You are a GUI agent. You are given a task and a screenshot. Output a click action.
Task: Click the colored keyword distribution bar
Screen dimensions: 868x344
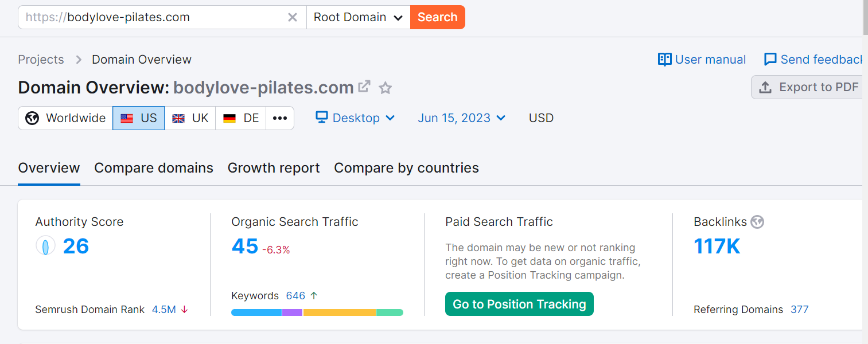(317, 312)
